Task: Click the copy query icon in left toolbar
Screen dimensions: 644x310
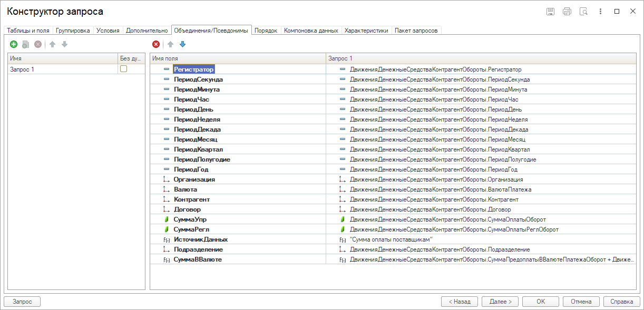Action: [x=25, y=44]
